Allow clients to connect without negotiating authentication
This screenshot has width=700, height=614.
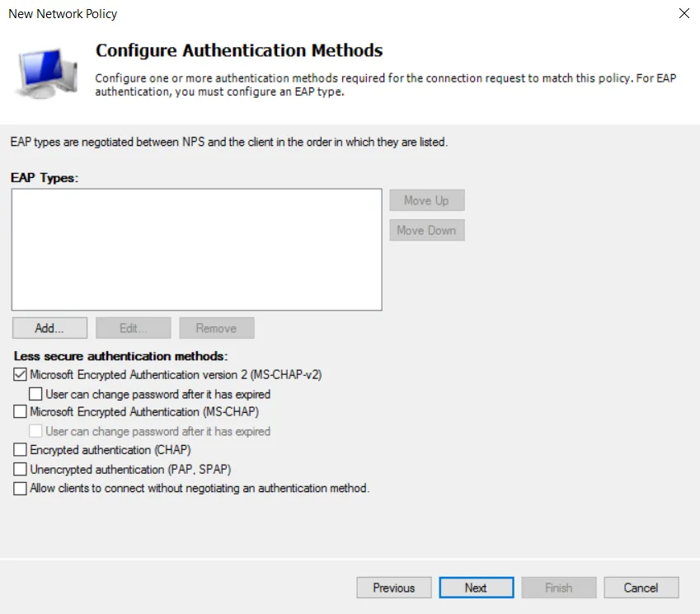(19, 488)
